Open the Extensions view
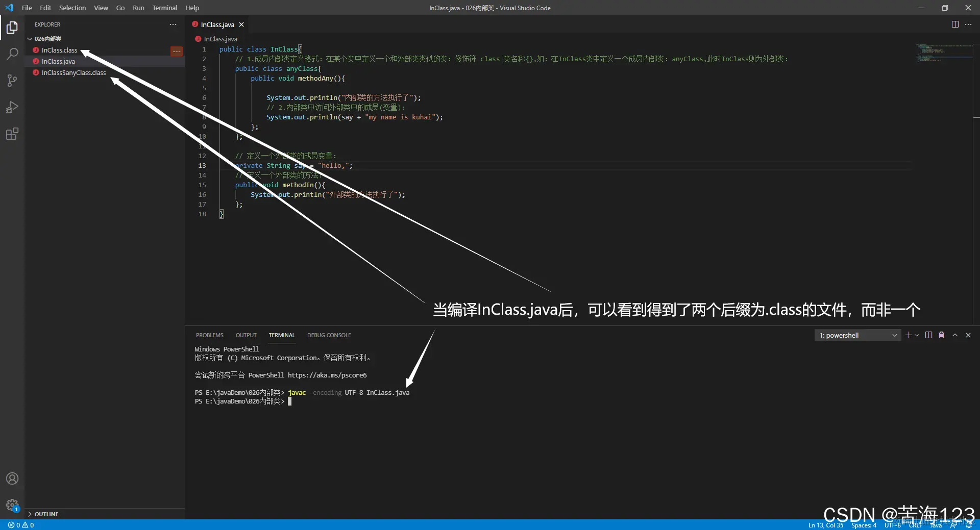The width and height of the screenshot is (980, 530). 12,134
